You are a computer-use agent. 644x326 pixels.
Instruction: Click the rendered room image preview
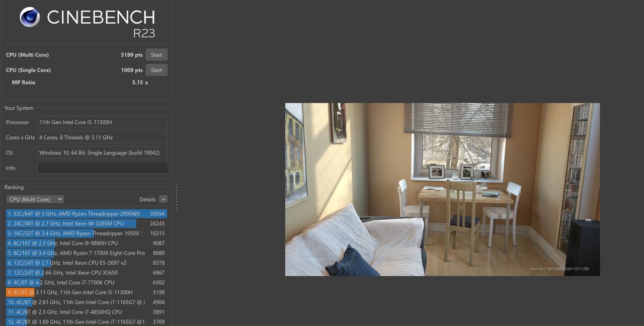tap(442, 190)
